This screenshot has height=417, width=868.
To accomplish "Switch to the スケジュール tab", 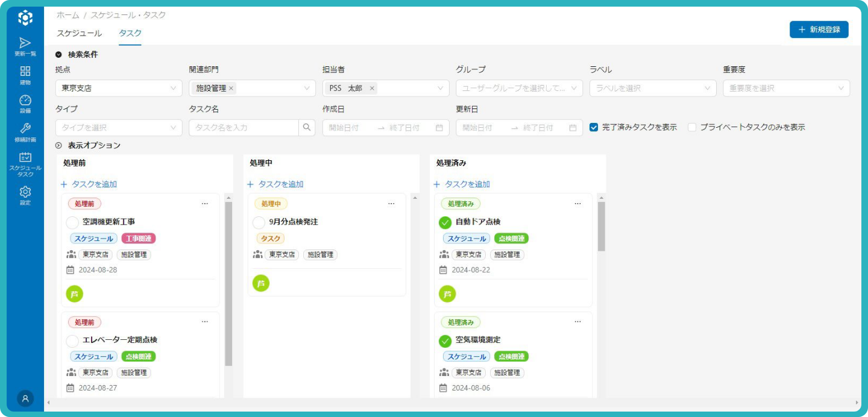I will (x=78, y=34).
